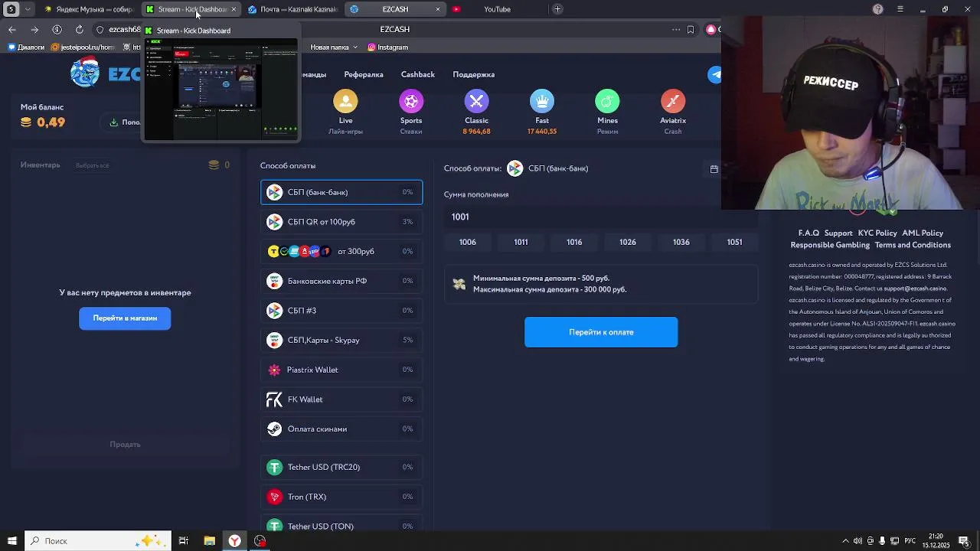Screen dimensions: 980x551
Task: Open the Instagram bookmark
Action: 387,47
